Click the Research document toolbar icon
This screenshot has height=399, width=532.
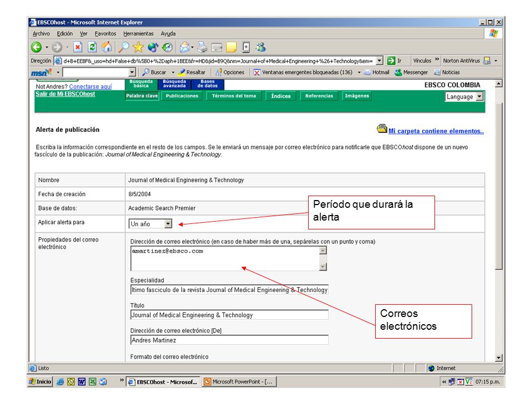pos(246,47)
